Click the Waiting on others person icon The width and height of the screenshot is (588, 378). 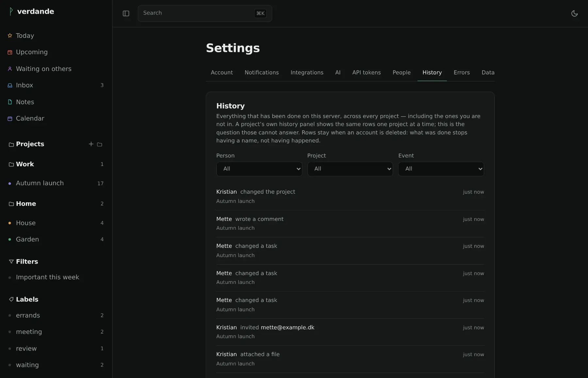pyautogui.click(x=10, y=69)
